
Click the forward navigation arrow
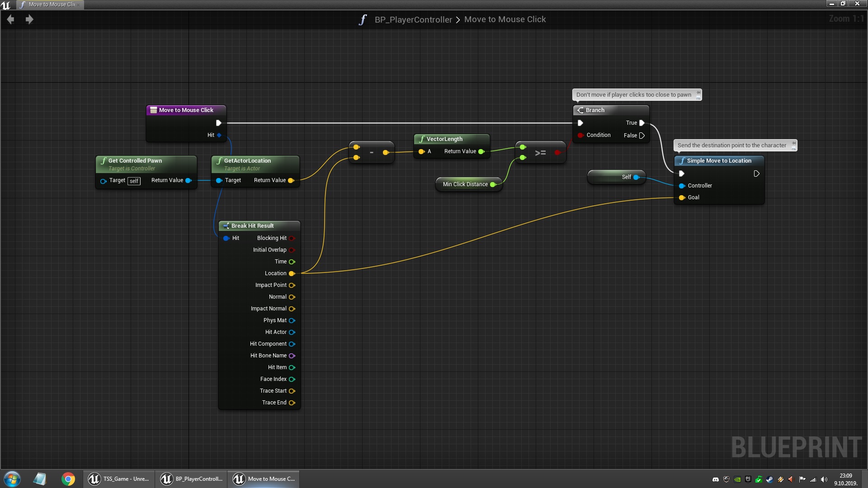(x=29, y=19)
